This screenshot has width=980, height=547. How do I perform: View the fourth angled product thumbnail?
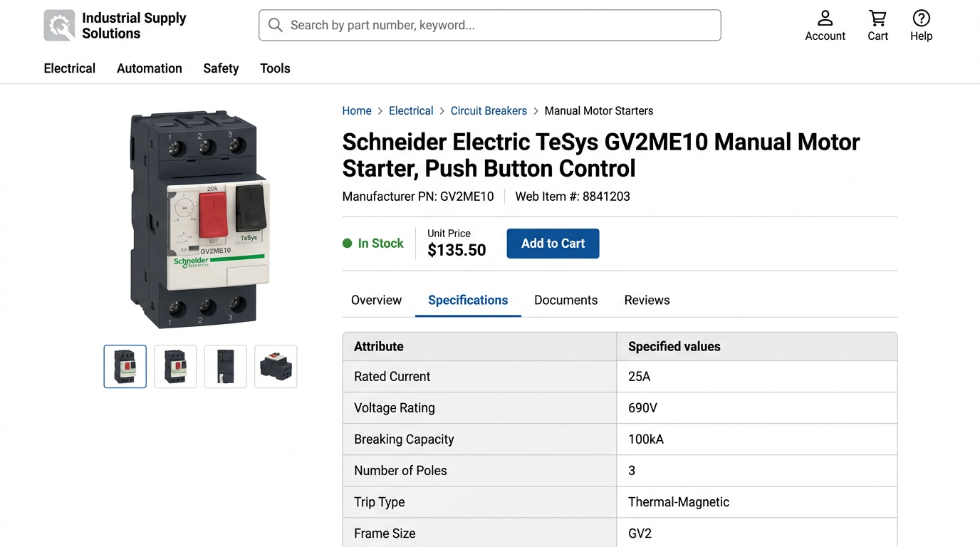point(276,367)
